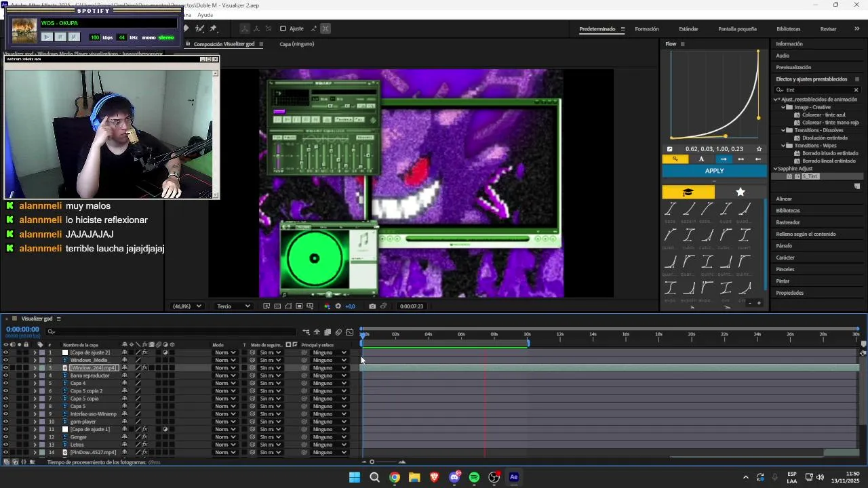Screen dimensions: 868x488
Task: Click label color swatch of layer 14
Action: click(41, 453)
